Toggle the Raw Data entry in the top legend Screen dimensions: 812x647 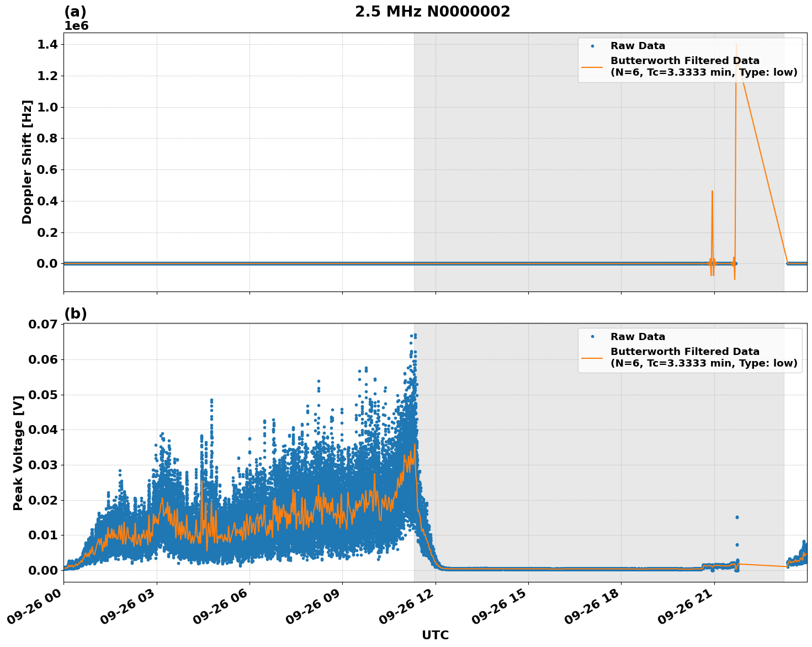click(x=638, y=47)
